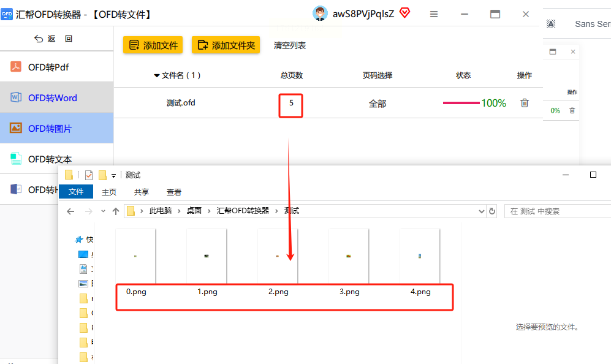Open the 共享 ribbon tab
This screenshot has height=364, width=611.
142,192
